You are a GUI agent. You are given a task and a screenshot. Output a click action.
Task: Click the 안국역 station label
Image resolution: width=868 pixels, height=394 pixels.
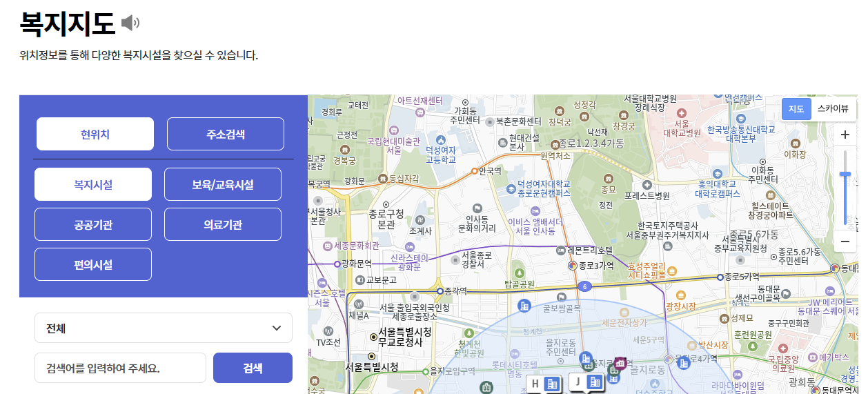pos(490,170)
